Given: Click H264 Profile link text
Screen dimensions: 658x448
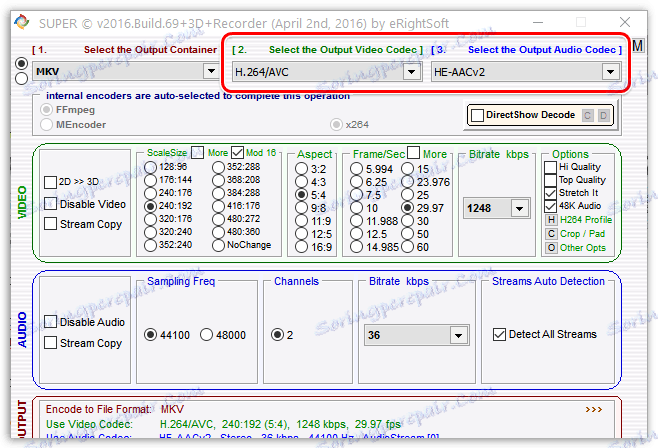Looking at the screenshot, I should click(x=586, y=220).
